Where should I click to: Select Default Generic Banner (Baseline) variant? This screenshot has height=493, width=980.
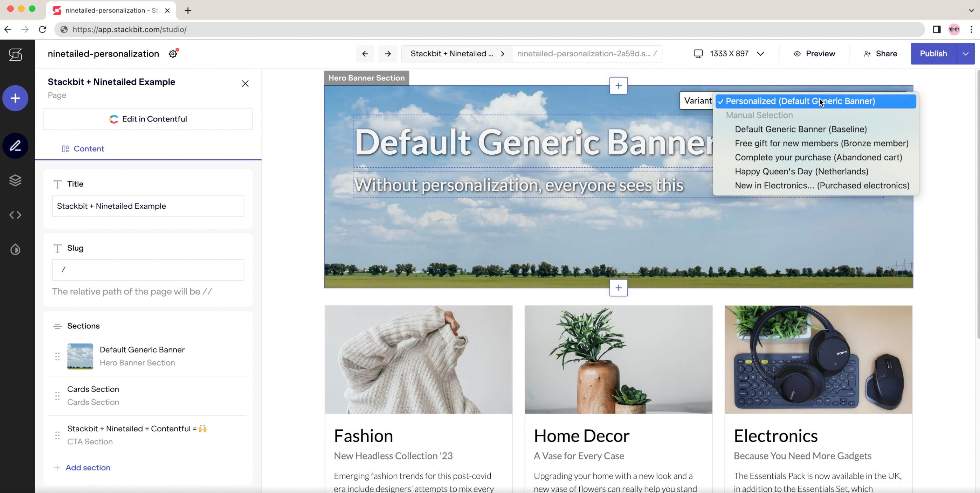800,129
